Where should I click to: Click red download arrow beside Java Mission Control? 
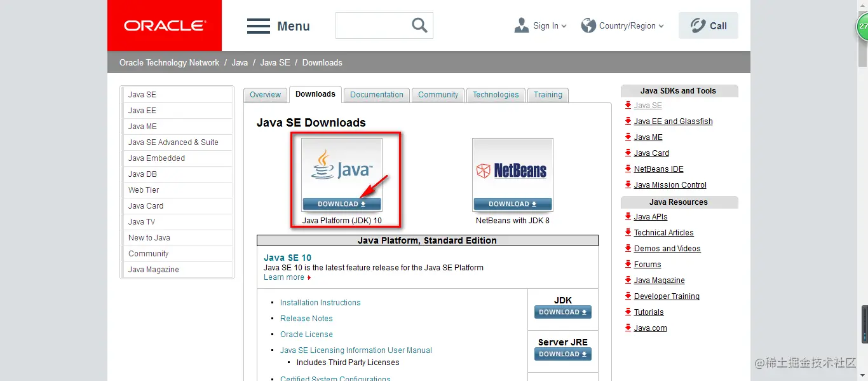point(628,184)
